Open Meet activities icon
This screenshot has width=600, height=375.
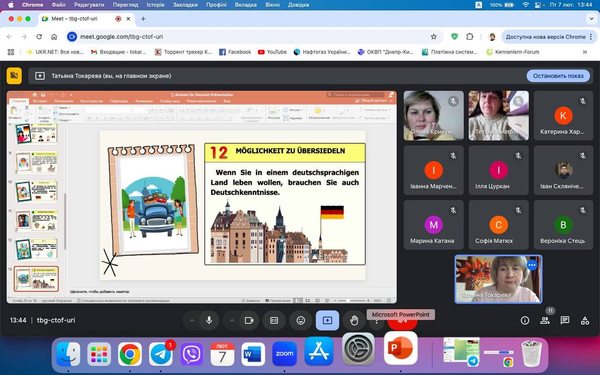coord(585,320)
